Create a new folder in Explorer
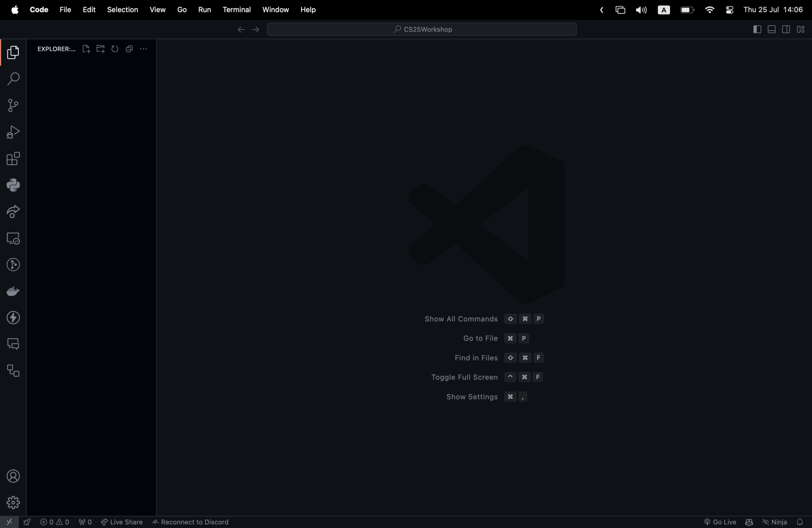This screenshot has height=528, width=812. pos(101,49)
